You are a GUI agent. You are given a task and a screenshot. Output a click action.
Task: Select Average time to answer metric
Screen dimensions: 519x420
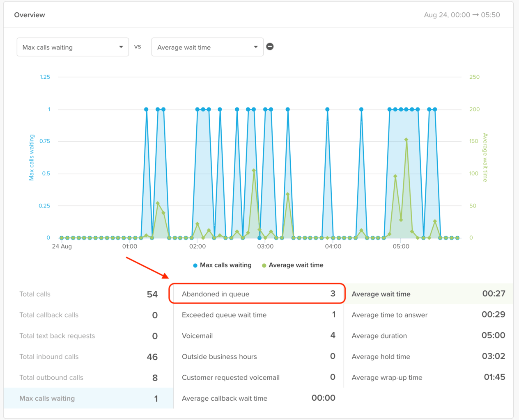428,315
